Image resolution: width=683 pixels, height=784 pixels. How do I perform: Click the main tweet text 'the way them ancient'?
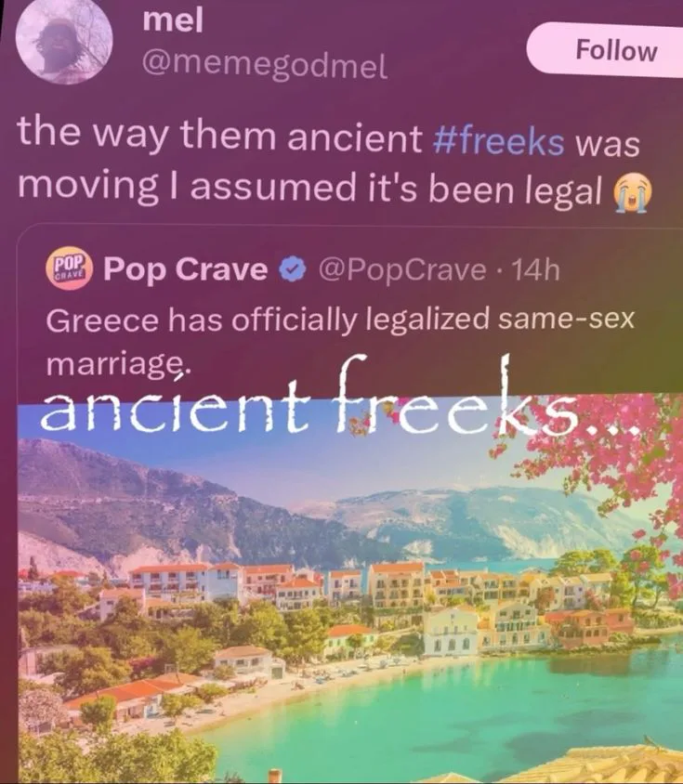tap(219, 136)
